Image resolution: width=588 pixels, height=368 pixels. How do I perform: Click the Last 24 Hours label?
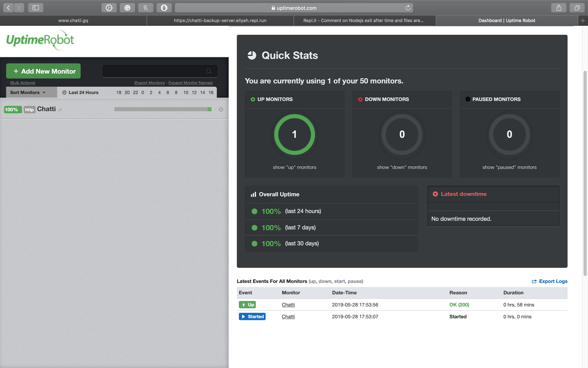pos(83,92)
